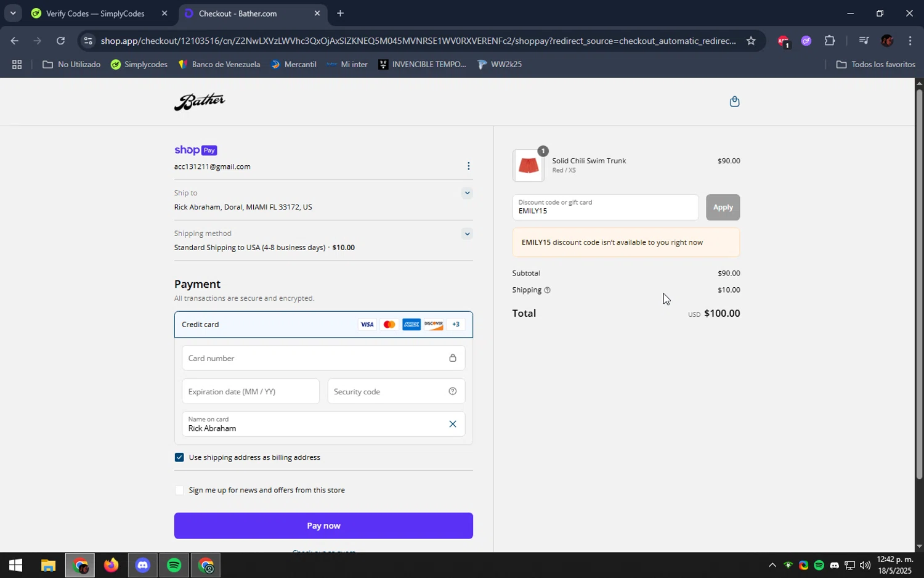
Task: Click the Discount code or gift card field
Action: point(606,207)
